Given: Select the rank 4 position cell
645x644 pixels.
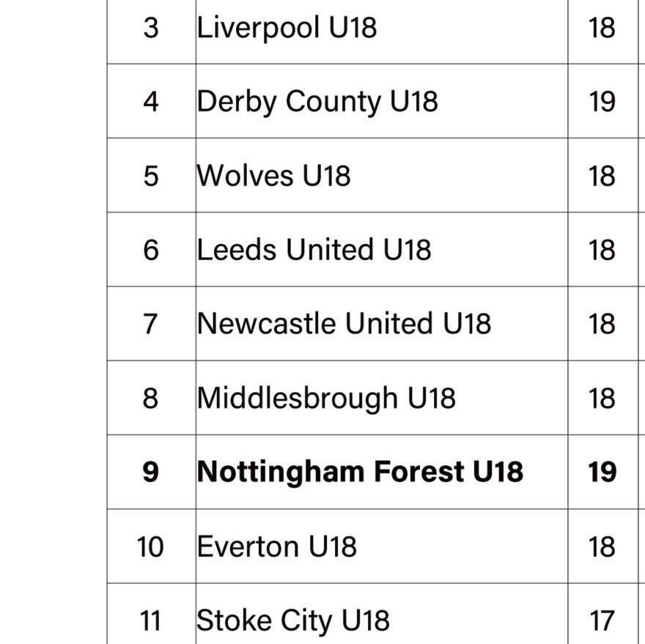Looking at the screenshot, I should 150,101.
